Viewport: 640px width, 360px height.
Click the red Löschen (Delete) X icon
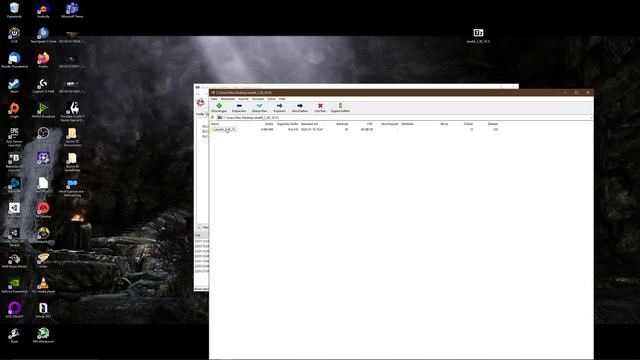pyautogui.click(x=320, y=106)
